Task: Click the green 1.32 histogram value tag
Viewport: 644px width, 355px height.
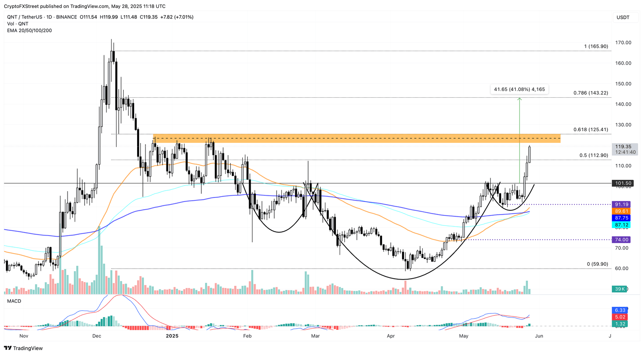Action: 620,324
